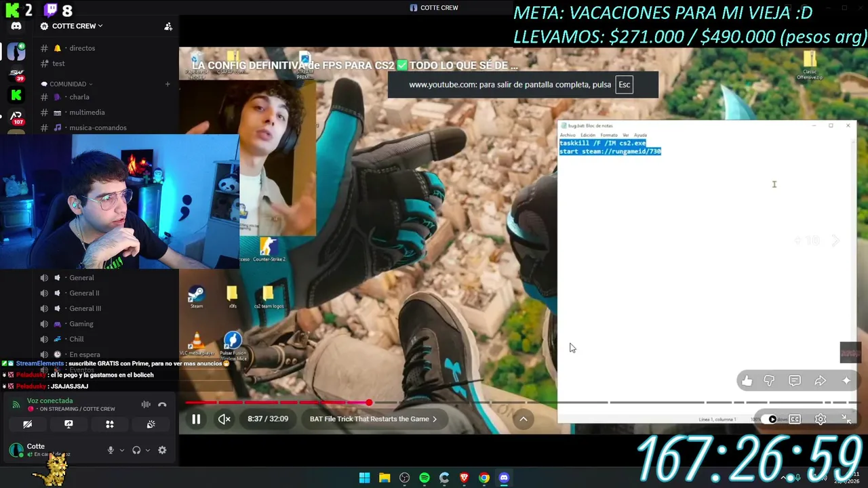Open Ayuda menu in Bloc de notas
The width and height of the screenshot is (868, 488).
click(640, 135)
